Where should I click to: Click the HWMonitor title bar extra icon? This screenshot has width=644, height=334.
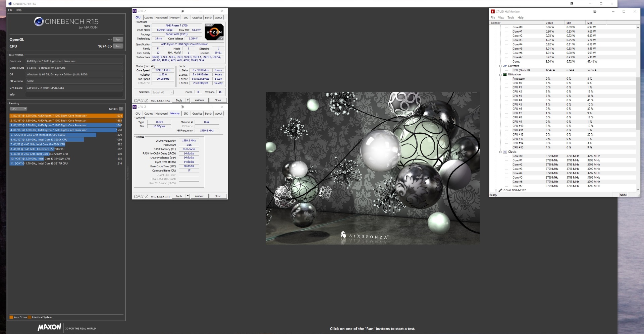(595, 11)
